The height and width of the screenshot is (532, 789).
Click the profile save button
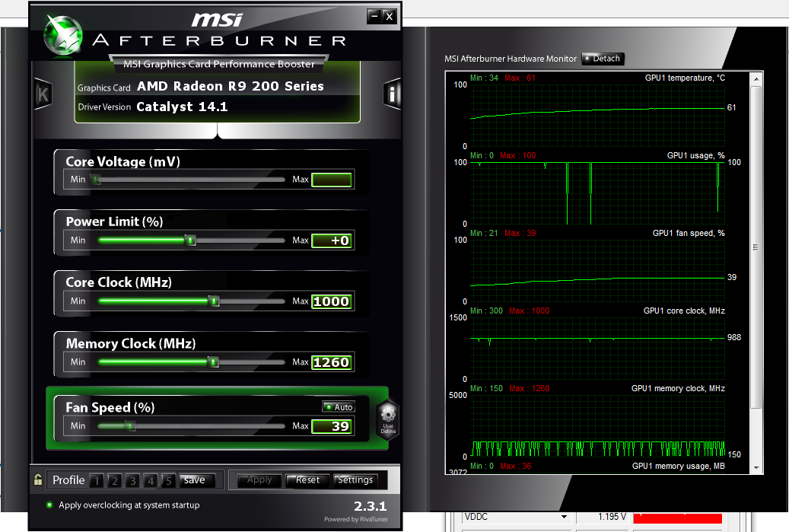[x=197, y=480]
